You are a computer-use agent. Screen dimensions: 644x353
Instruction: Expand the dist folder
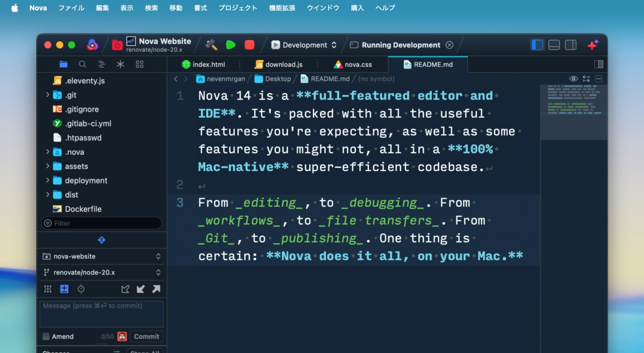[48, 195]
